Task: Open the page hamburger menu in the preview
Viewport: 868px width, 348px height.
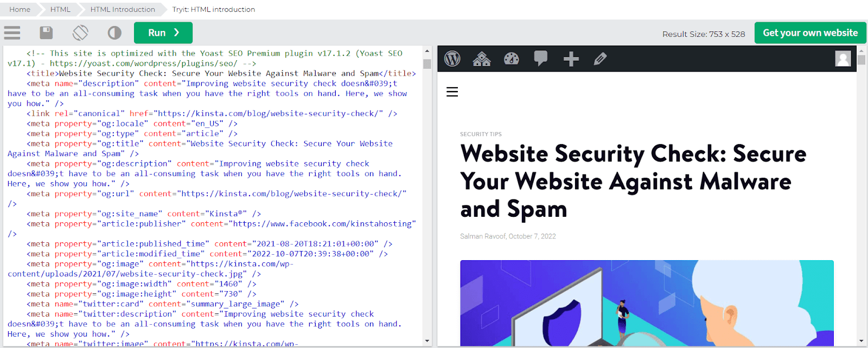Action: 452,92
